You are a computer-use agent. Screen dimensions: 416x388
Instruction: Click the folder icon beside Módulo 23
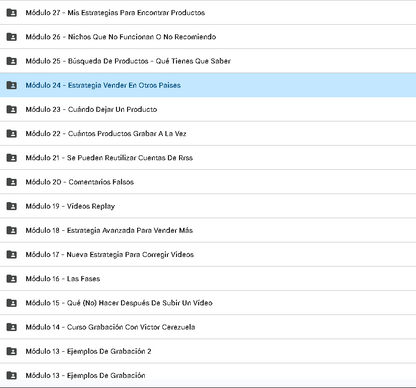click(12, 109)
